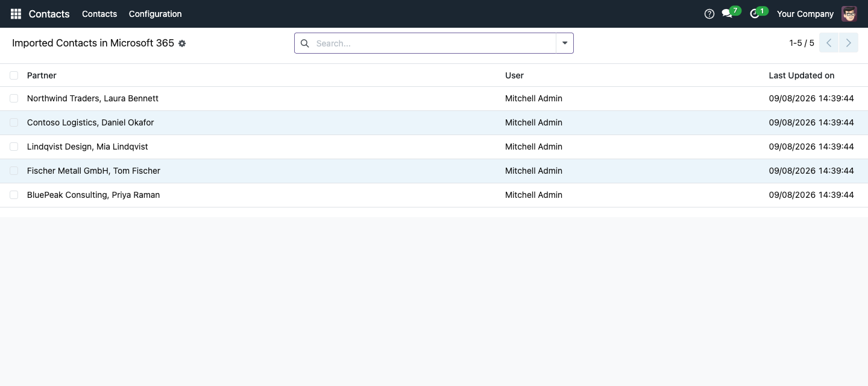Click Mitchell Admin in Northwind Traders row
Image resolution: width=868 pixels, height=386 pixels.
pyautogui.click(x=533, y=98)
